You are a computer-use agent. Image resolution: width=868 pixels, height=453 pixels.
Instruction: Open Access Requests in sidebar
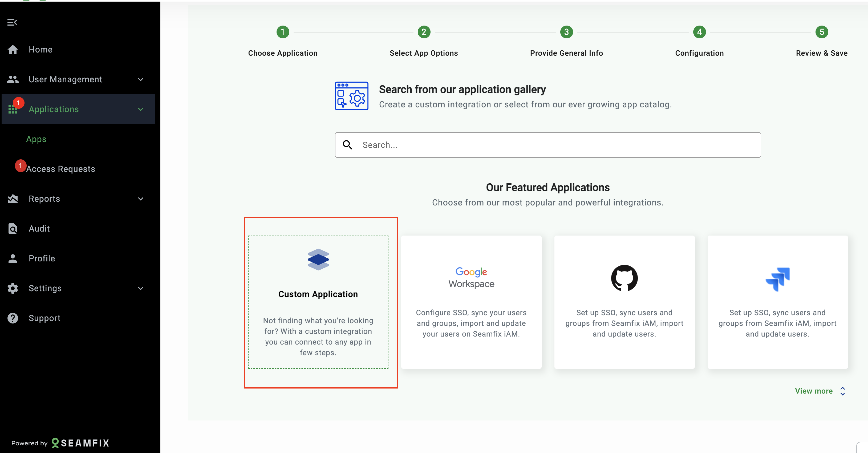(x=61, y=169)
